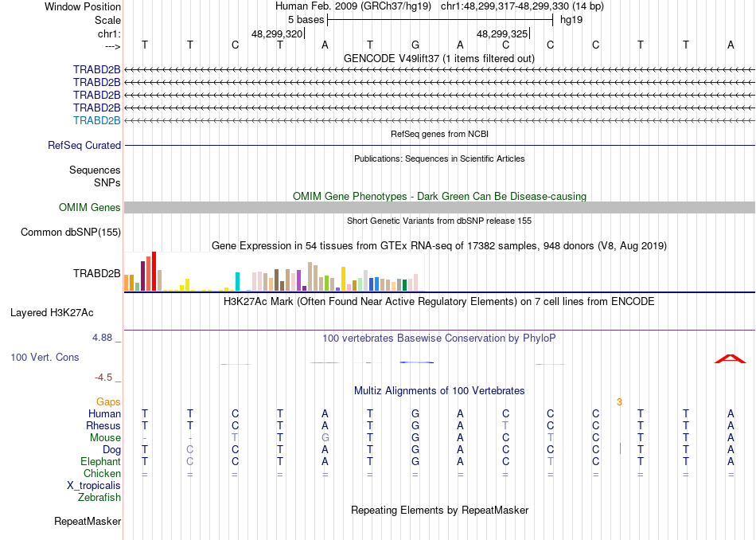Open the OMIM Gene Phenotypes track title
The image size is (756, 540).
coord(439,197)
